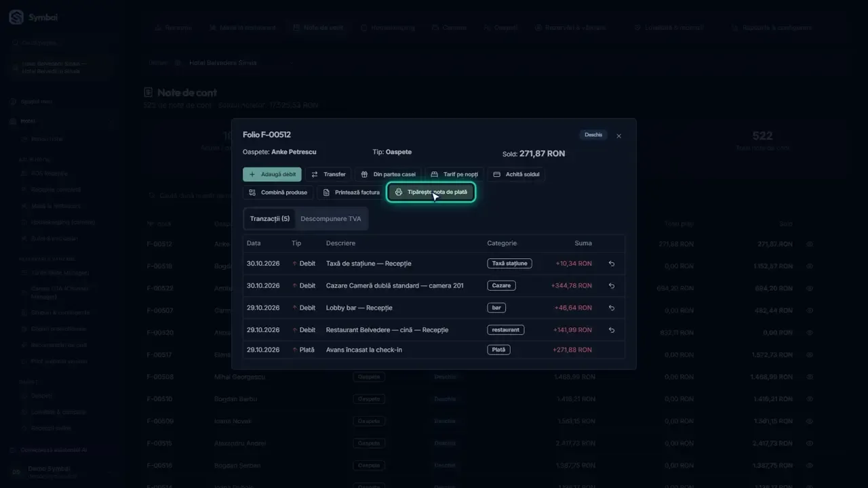Reverse the Taxă de stațiune transaction

tap(612, 264)
